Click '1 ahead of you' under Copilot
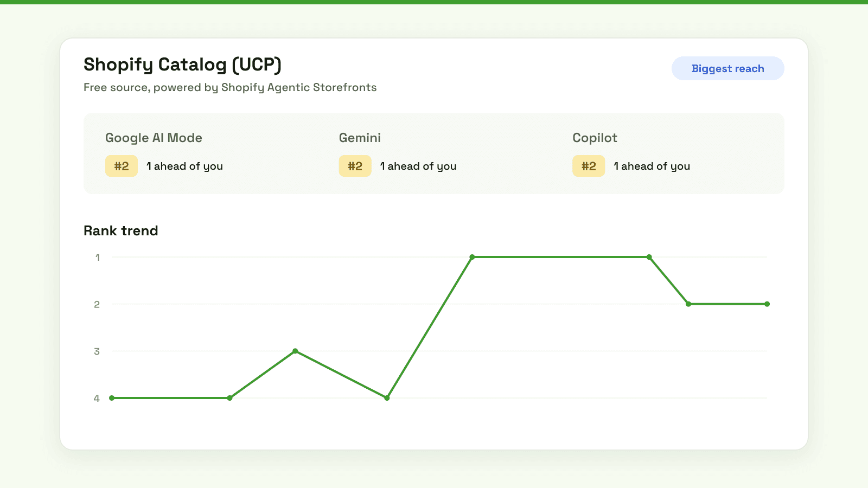This screenshot has width=868, height=488. click(652, 166)
